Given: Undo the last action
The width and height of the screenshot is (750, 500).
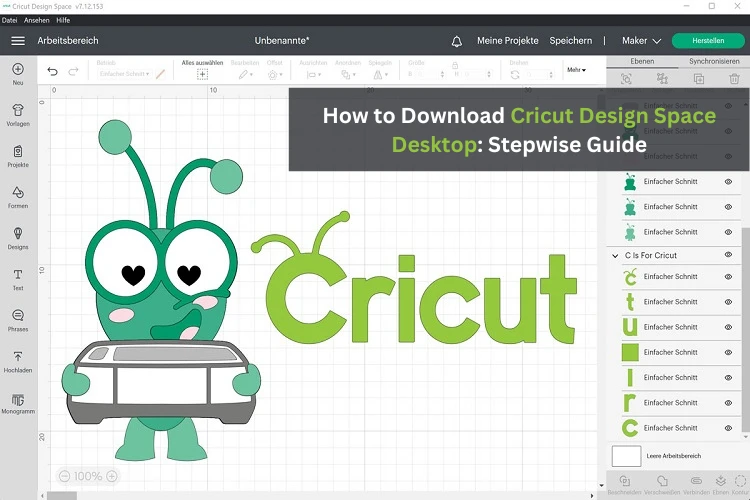Looking at the screenshot, I should tap(52, 72).
